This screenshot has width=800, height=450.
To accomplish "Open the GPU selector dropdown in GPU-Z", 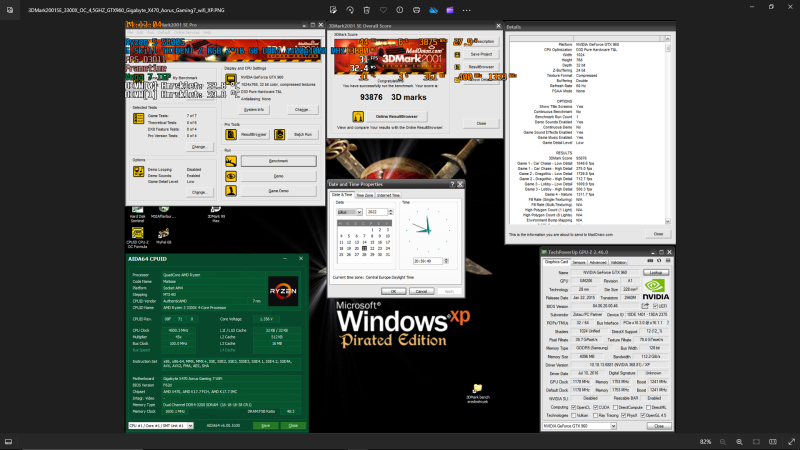I will point(613,426).
